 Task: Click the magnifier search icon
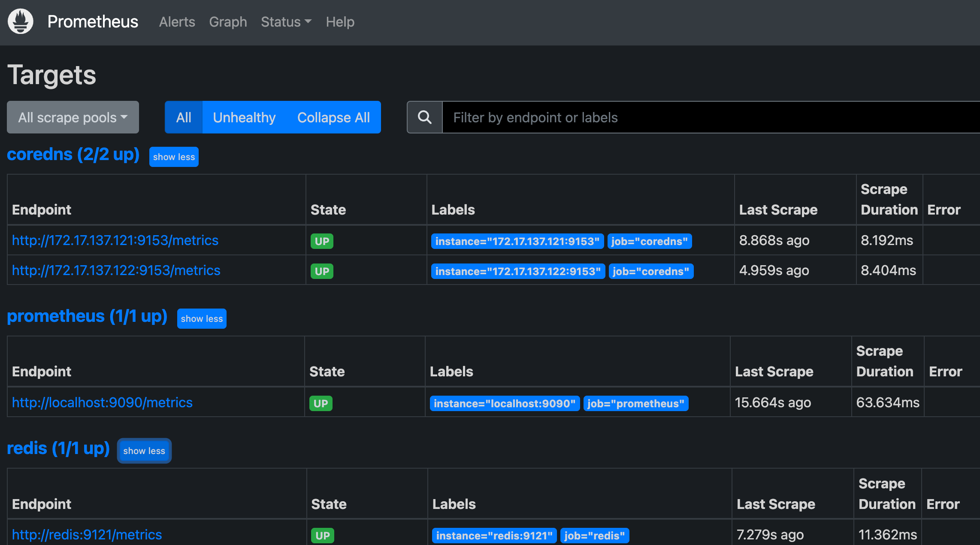click(425, 117)
